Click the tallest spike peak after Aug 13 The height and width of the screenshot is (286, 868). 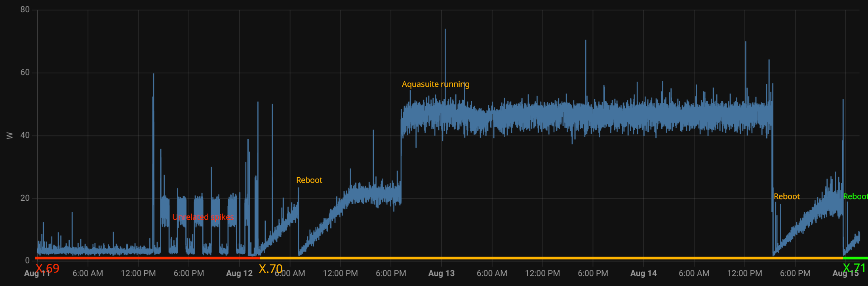point(445,30)
